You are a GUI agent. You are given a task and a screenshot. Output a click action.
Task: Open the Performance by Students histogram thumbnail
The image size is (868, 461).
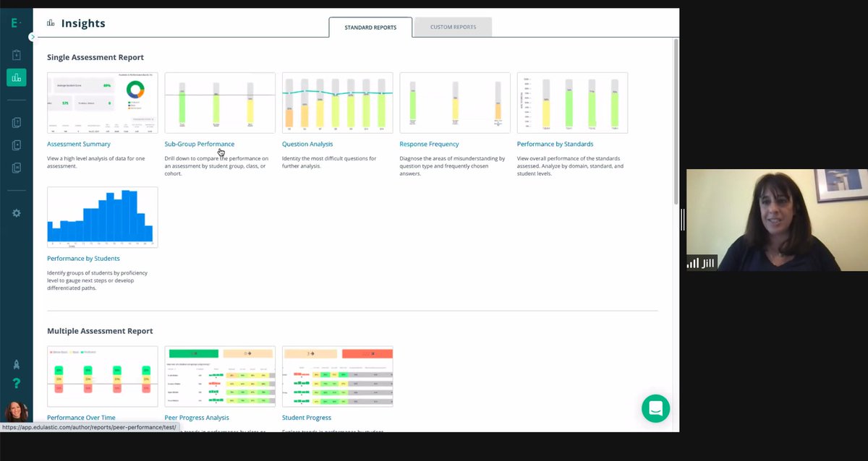102,217
